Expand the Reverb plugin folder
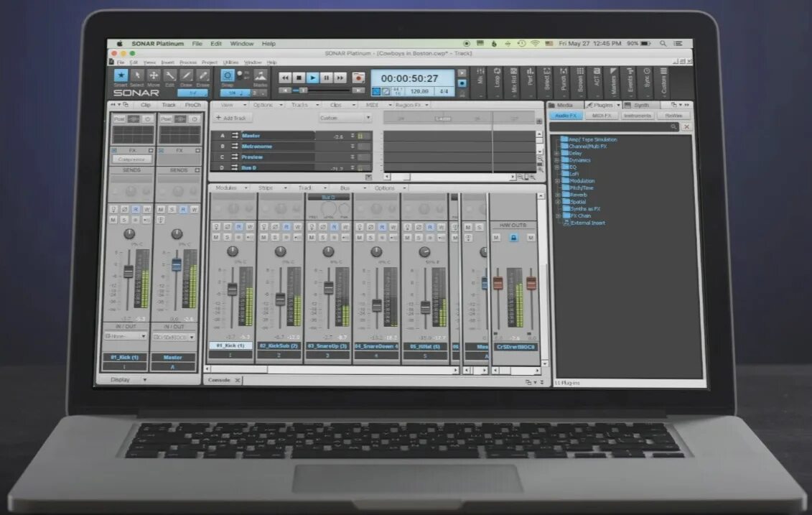Screen dimensions: 812x515 click(x=556, y=195)
